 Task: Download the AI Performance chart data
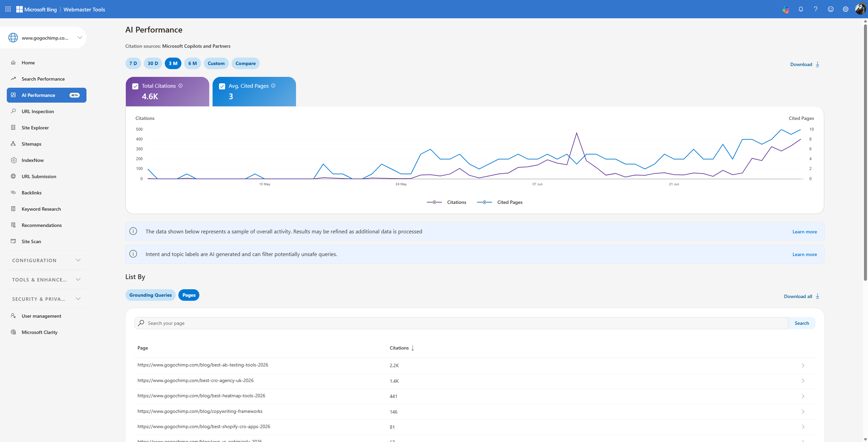(x=805, y=64)
